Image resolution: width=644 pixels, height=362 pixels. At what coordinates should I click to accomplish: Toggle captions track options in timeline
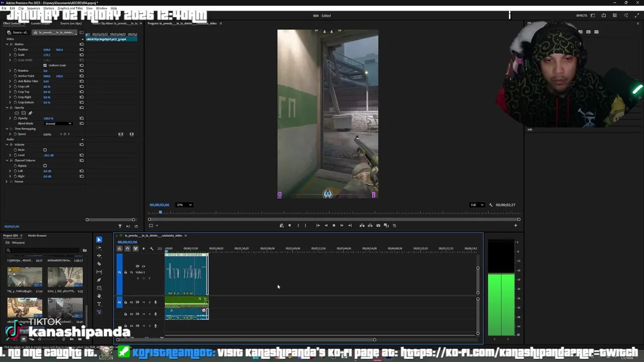(x=159, y=248)
